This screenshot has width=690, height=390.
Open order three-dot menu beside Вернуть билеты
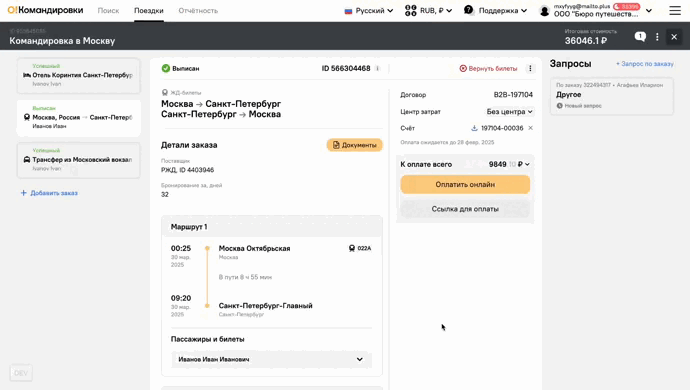[530, 69]
